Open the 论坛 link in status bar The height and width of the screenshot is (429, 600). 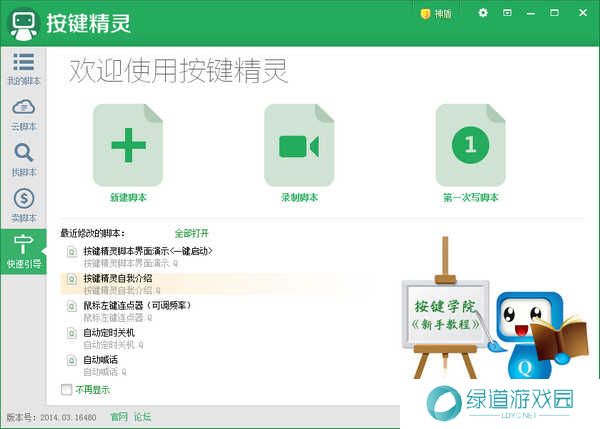pos(143,416)
